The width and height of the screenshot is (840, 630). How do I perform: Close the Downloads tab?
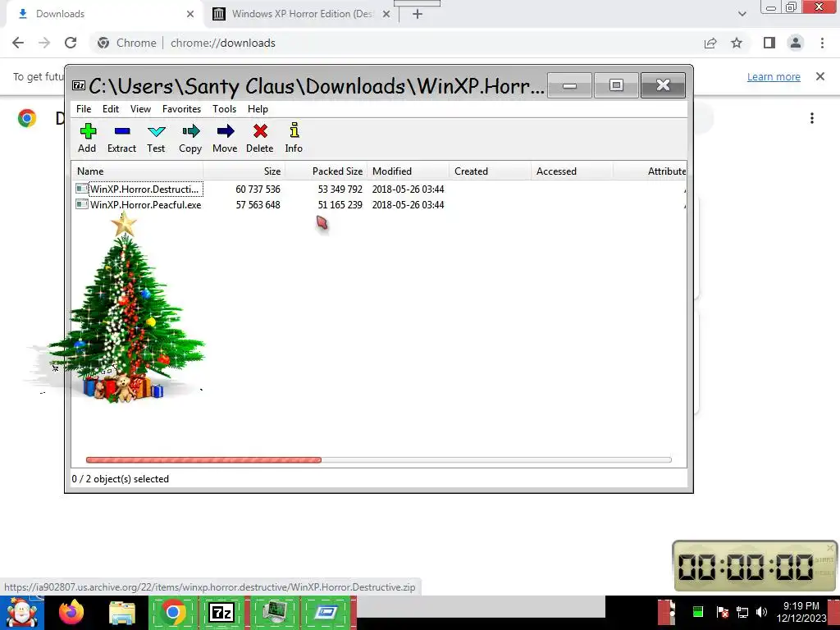(190, 14)
